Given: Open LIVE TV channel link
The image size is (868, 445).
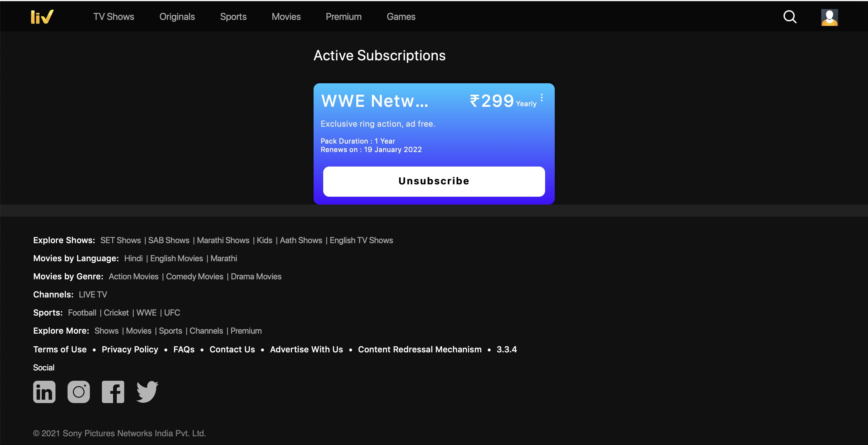Looking at the screenshot, I should [x=93, y=295].
